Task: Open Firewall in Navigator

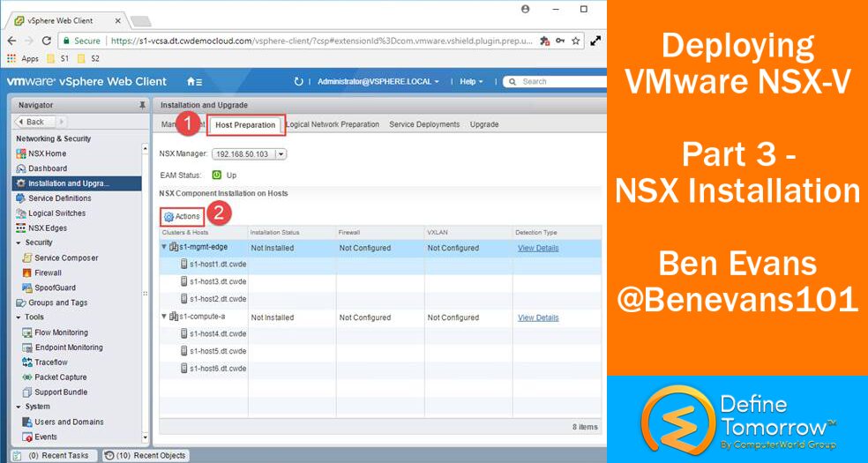Action: [41, 273]
